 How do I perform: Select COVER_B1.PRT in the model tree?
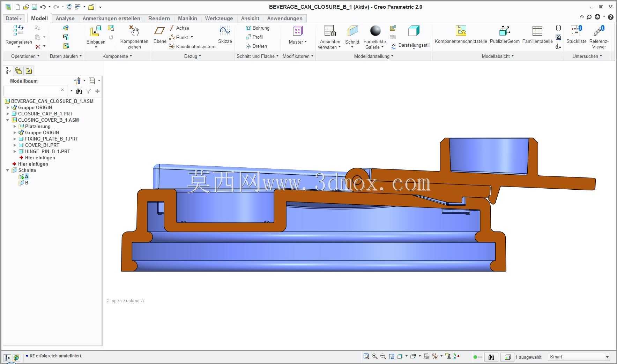click(42, 145)
